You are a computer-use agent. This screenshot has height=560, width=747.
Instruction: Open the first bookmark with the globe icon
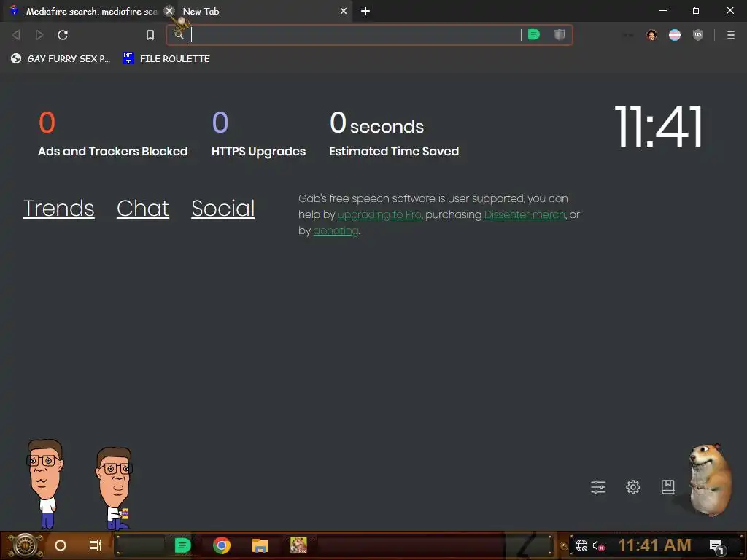pyautogui.click(x=61, y=58)
